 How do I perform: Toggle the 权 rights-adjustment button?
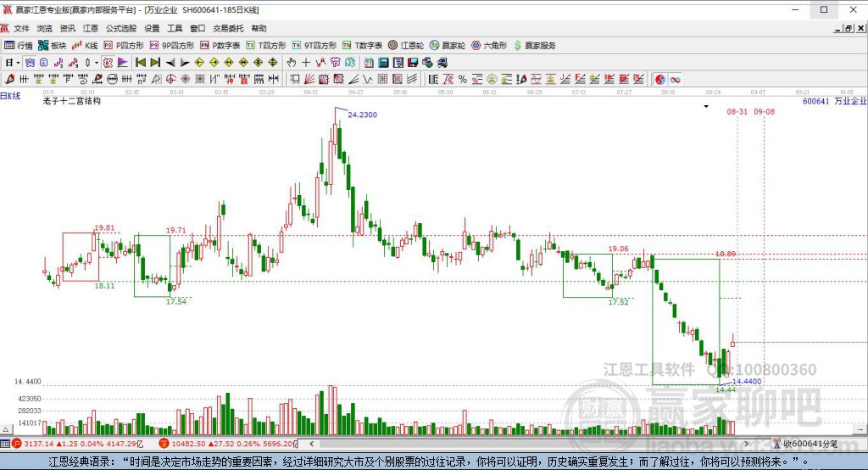click(108, 63)
